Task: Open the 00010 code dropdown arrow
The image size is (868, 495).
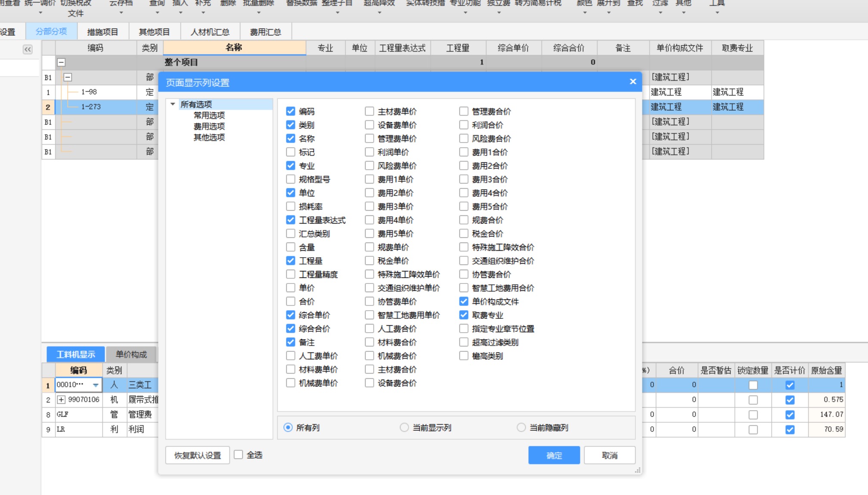Action: (x=96, y=385)
